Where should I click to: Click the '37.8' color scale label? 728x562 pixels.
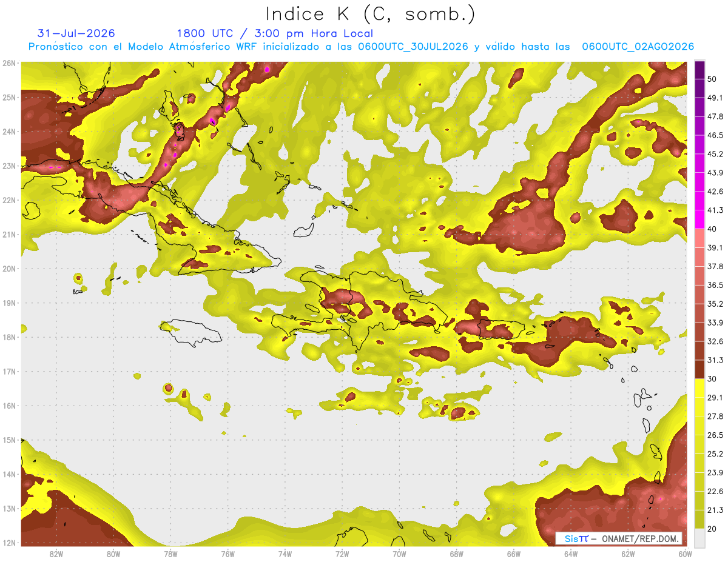pos(715,266)
